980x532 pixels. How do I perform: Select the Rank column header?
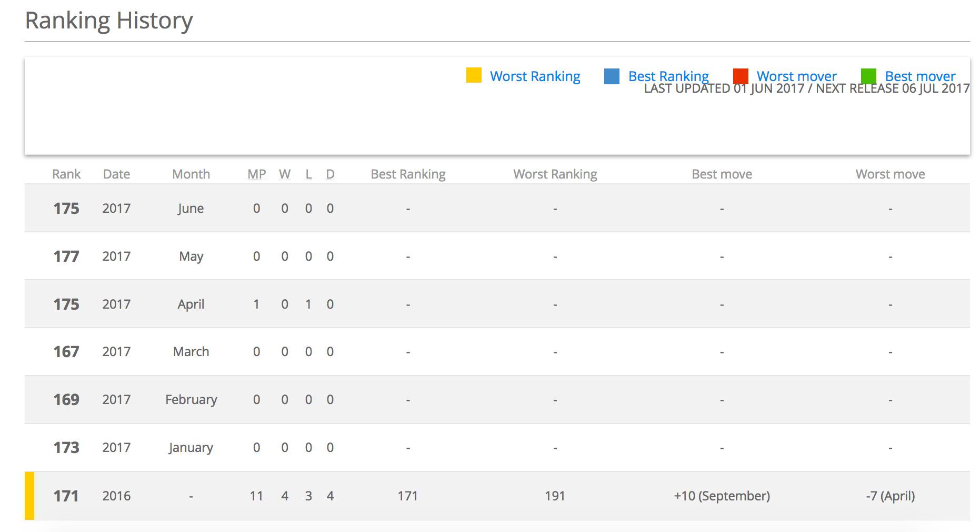66,174
